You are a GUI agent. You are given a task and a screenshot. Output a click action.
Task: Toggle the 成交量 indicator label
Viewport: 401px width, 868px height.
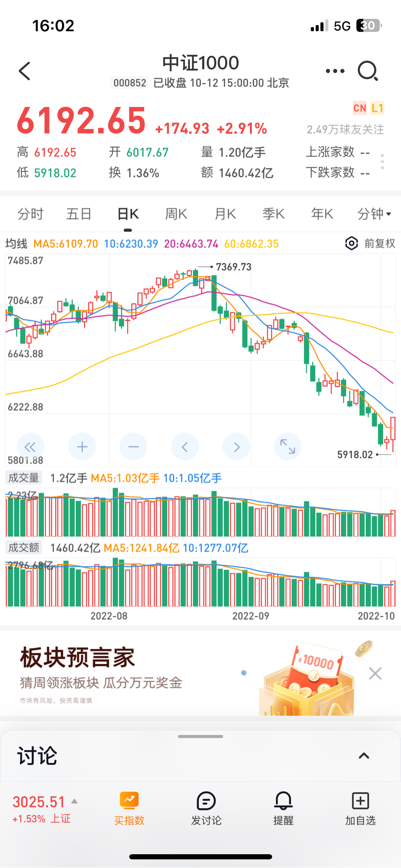coord(24,478)
